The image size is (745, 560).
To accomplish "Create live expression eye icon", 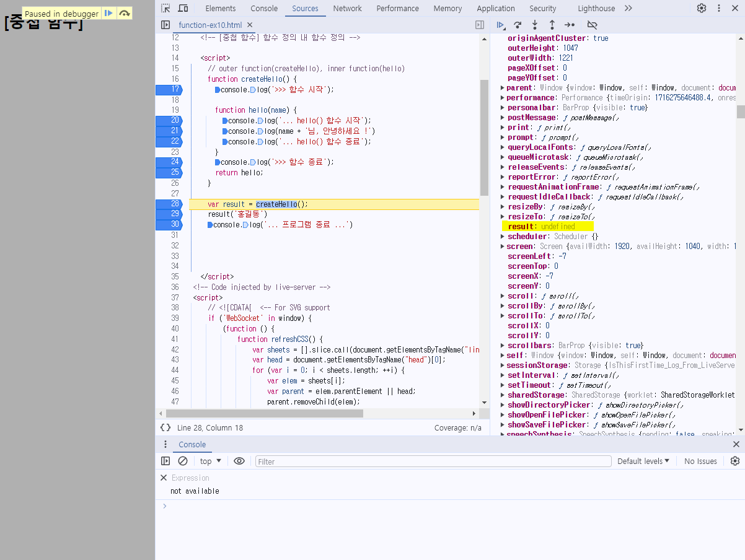I will point(239,461).
